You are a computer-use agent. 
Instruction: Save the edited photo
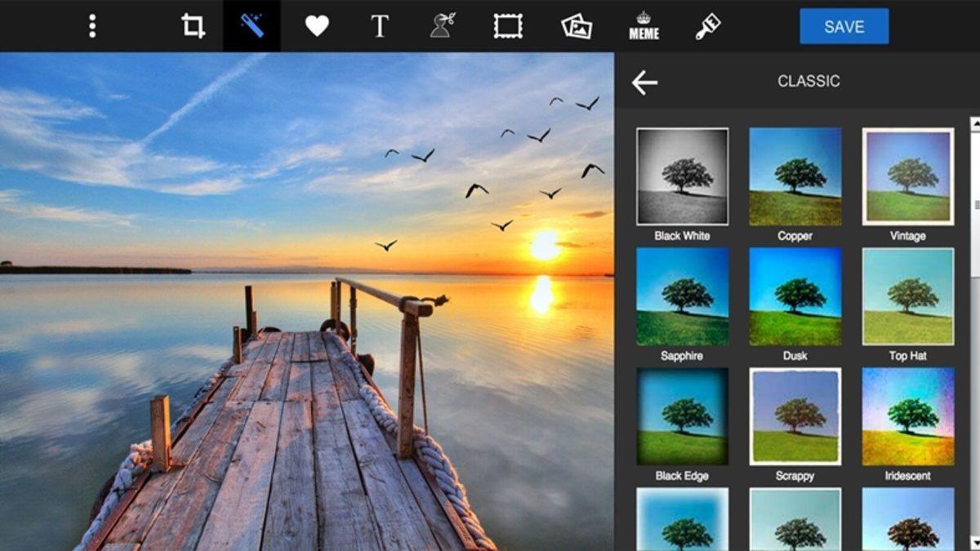pyautogui.click(x=844, y=25)
